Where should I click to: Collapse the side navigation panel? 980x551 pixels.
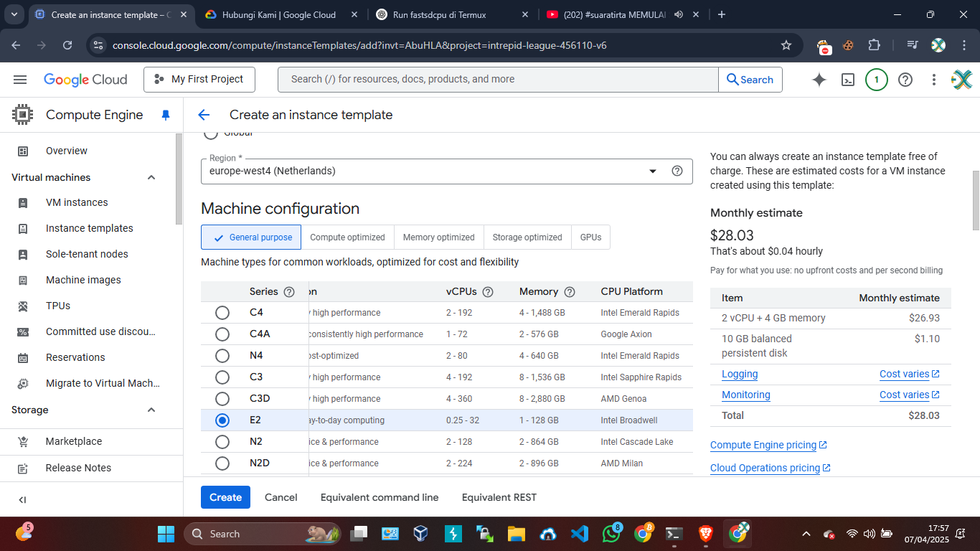(22, 500)
